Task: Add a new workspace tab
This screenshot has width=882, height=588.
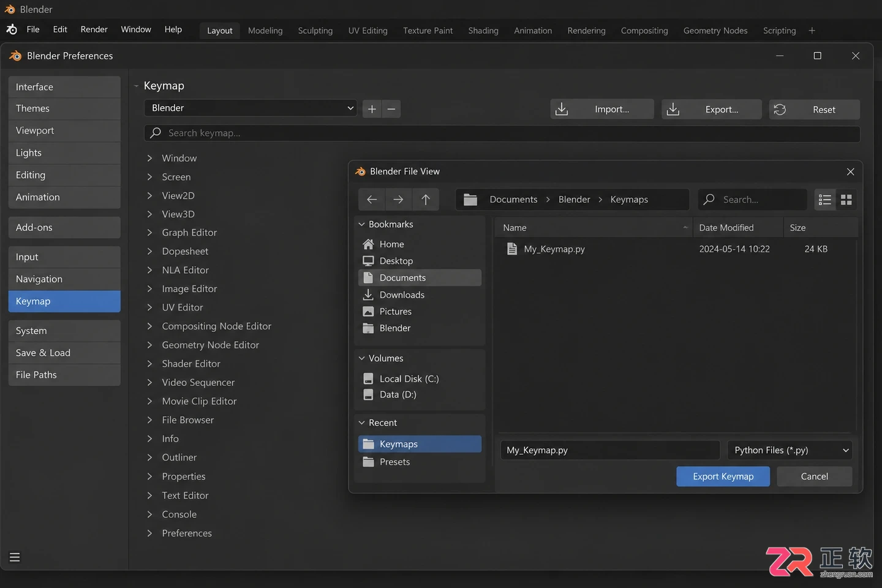Action: pyautogui.click(x=812, y=31)
